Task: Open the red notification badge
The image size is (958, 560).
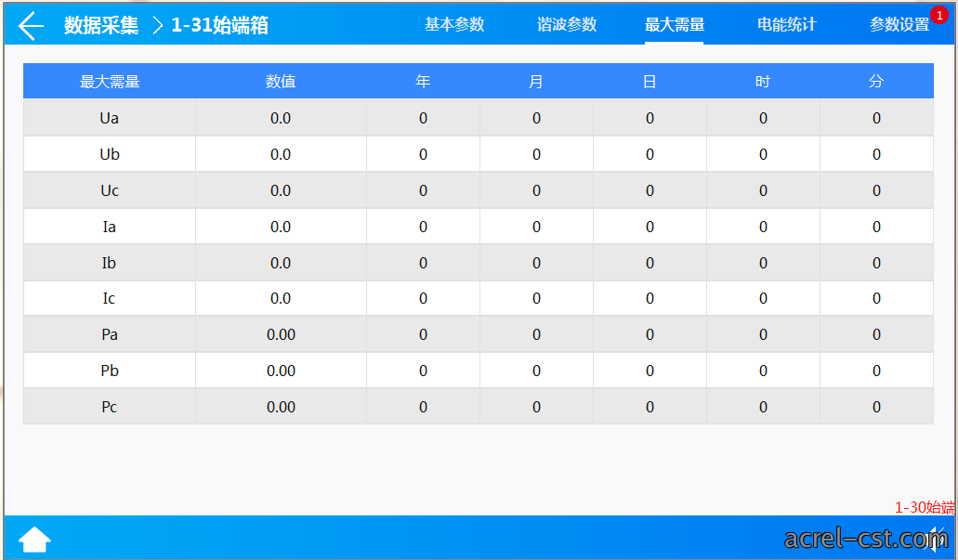Action: coord(939,15)
